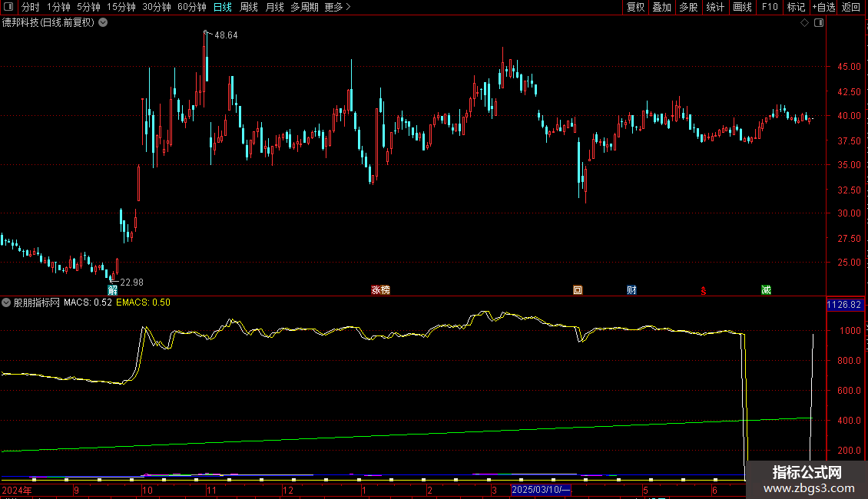Click the 德邦科技(日线.前复权) title
This screenshot has width=868, height=499.
(48, 23)
